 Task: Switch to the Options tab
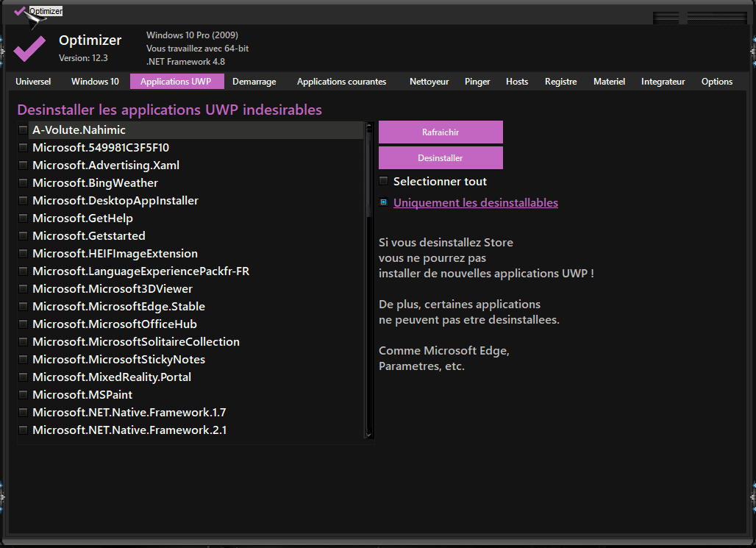(716, 82)
